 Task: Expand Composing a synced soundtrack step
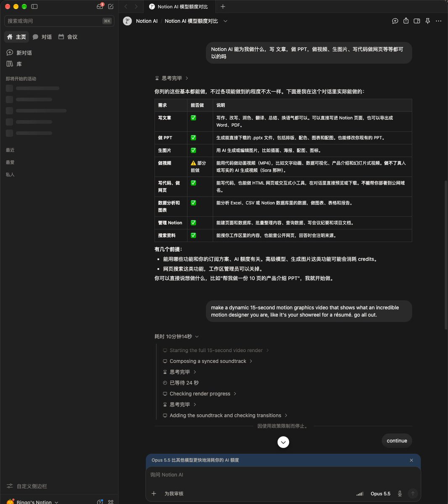coord(208,361)
